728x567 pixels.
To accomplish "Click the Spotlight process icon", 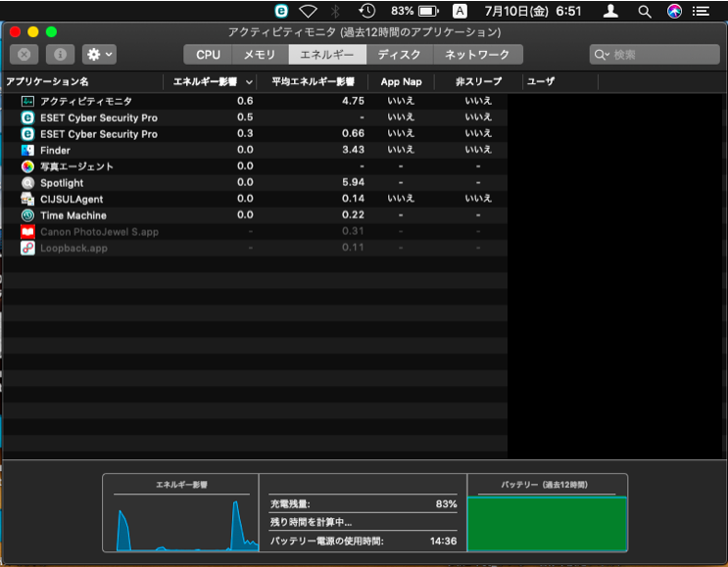I will 27,183.
